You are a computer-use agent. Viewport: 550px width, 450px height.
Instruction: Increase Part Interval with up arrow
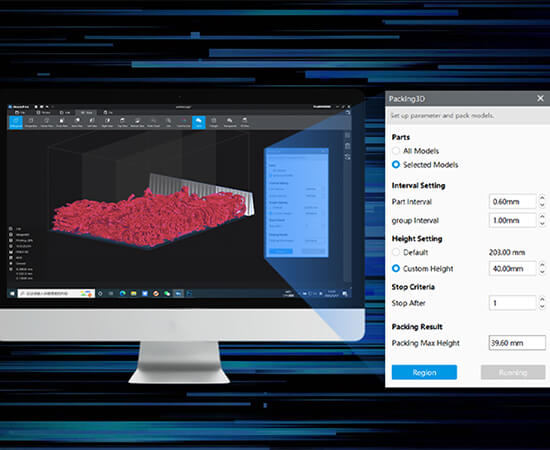click(542, 198)
